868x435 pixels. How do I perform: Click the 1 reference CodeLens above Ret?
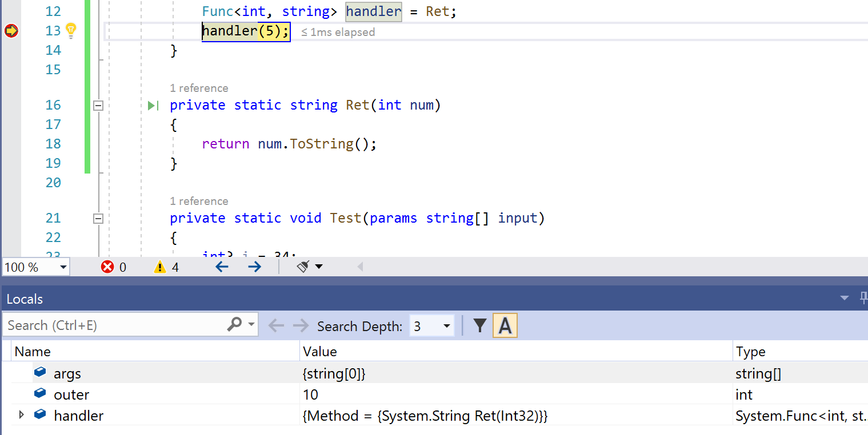(x=199, y=88)
